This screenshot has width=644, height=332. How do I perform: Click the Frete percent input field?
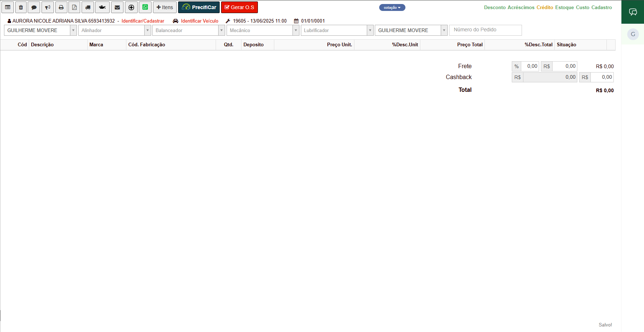(x=530, y=66)
